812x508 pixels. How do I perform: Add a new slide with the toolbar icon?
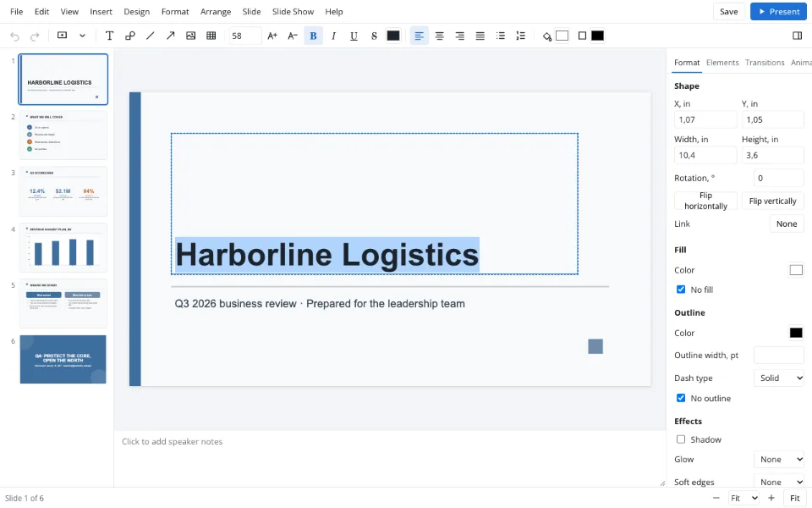point(62,36)
